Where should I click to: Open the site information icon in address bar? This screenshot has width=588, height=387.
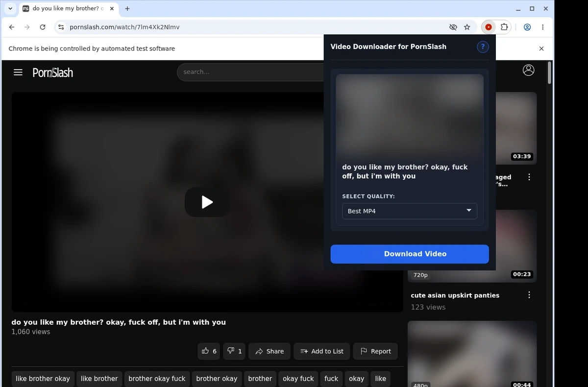coord(60,27)
